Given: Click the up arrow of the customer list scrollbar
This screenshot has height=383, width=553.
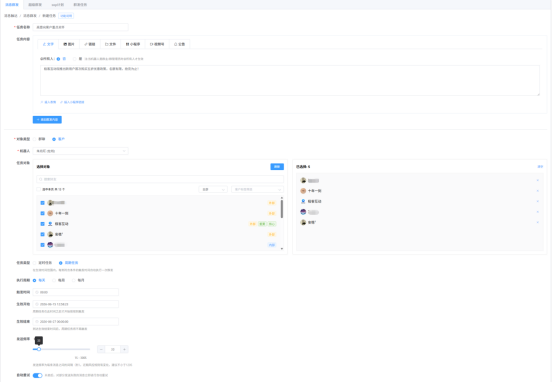Looking at the screenshot, I should [282, 198].
